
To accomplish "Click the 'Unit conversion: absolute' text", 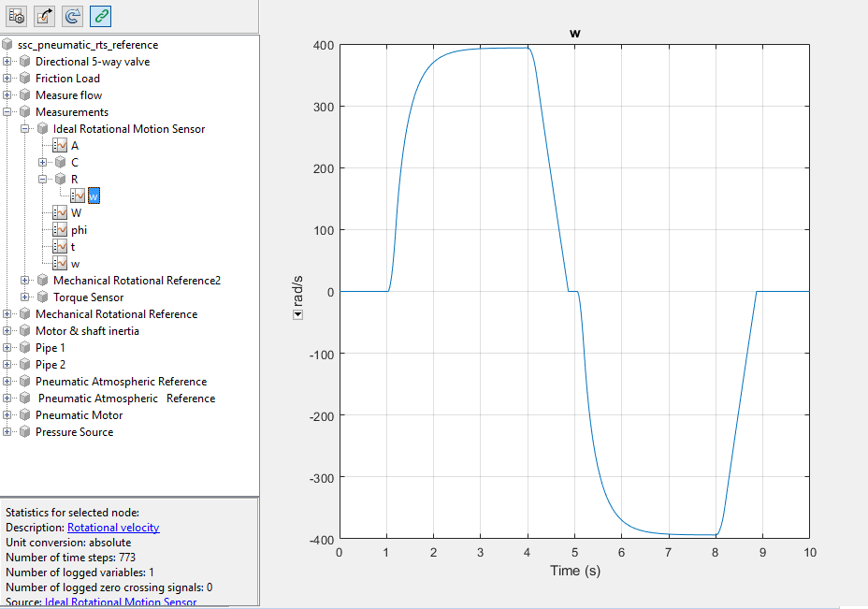I will pos(68,543).
